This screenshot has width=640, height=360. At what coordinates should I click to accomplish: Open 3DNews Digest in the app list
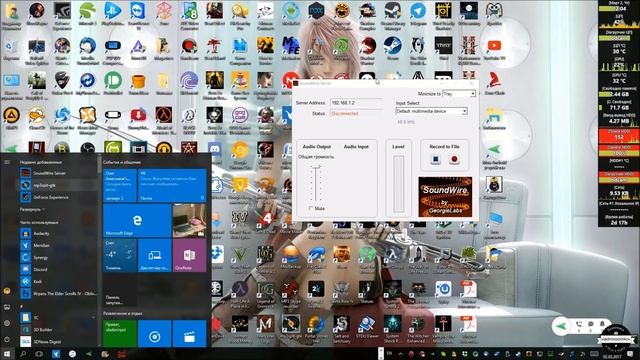(x=58, y=342)
